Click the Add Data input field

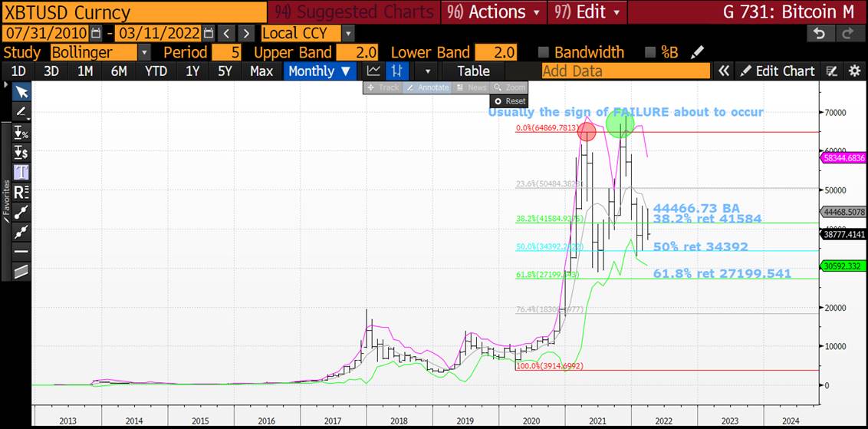(x=625, y=71)
